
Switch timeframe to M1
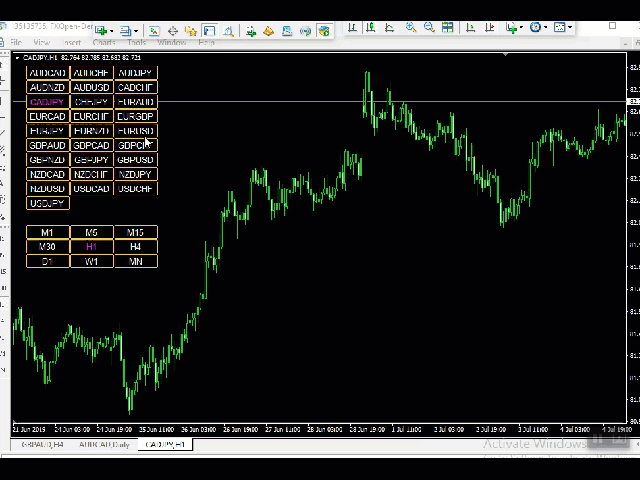[x=48, y=232]
